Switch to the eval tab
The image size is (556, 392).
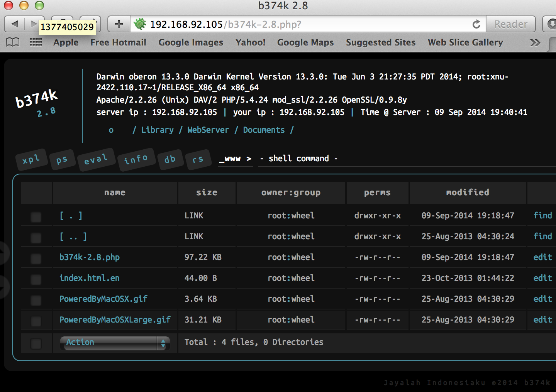96,159
